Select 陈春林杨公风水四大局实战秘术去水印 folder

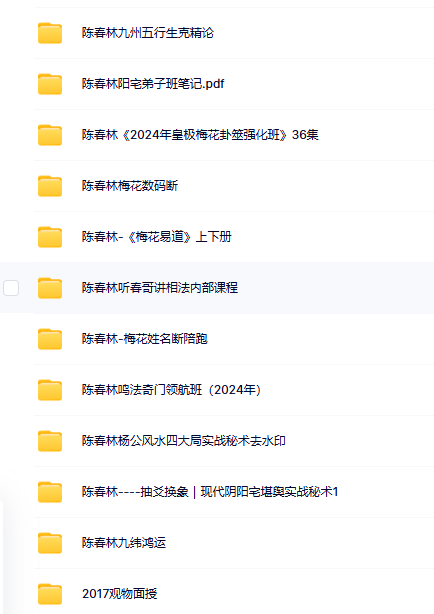183,441
